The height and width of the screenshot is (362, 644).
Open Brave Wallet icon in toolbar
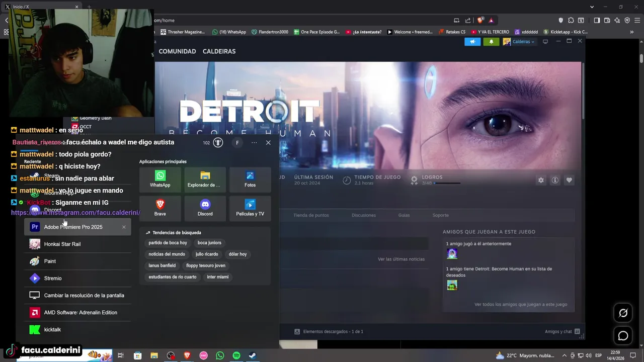coord(607,21)
